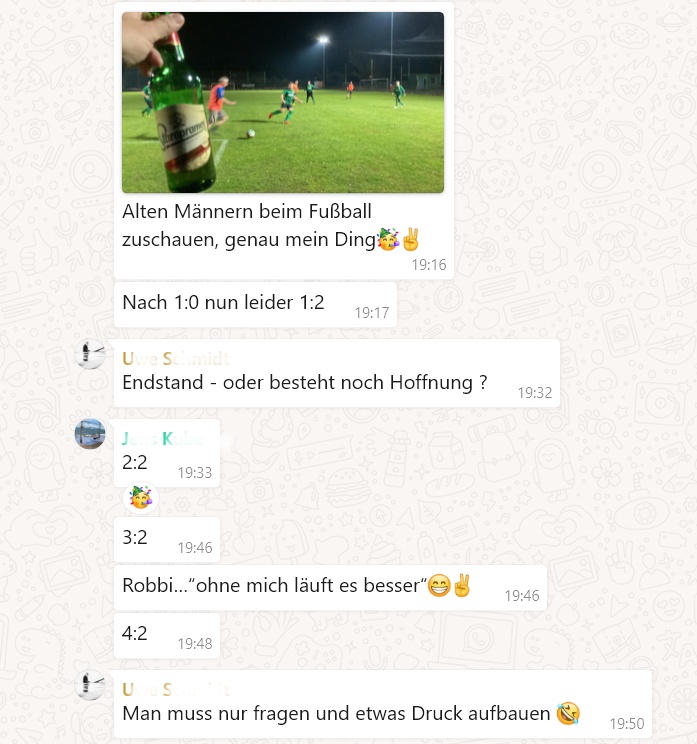Screen dimensions: 697x744
Task: Click the party face reaction under 2:2
Action: coord(140,498)
